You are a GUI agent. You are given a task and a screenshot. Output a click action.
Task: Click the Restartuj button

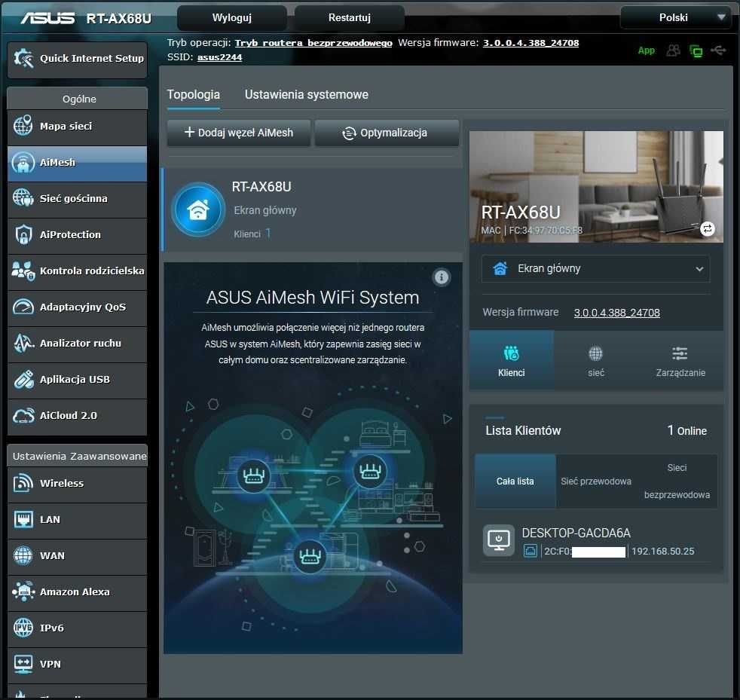coord(349,18)
